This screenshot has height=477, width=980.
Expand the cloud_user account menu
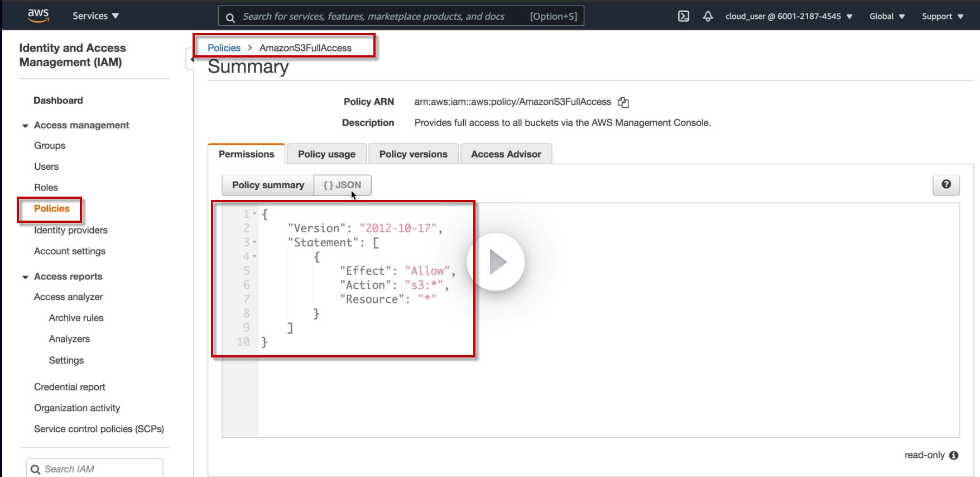click(x=789, y=16)
